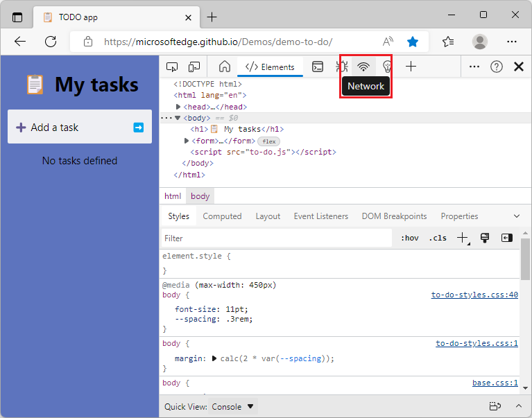The image size is (532, 418).
Task: Open the user profile avatar
Action: pyautogui.click(x=480, y=42)
